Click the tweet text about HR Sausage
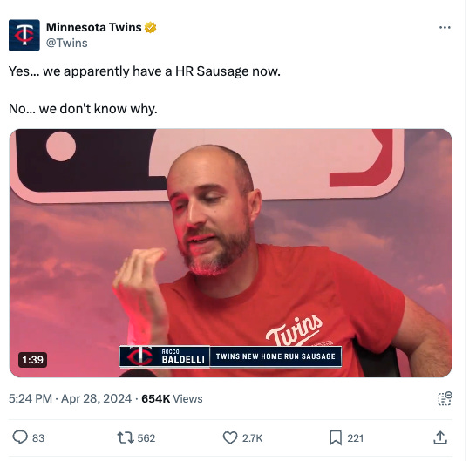 145,90
